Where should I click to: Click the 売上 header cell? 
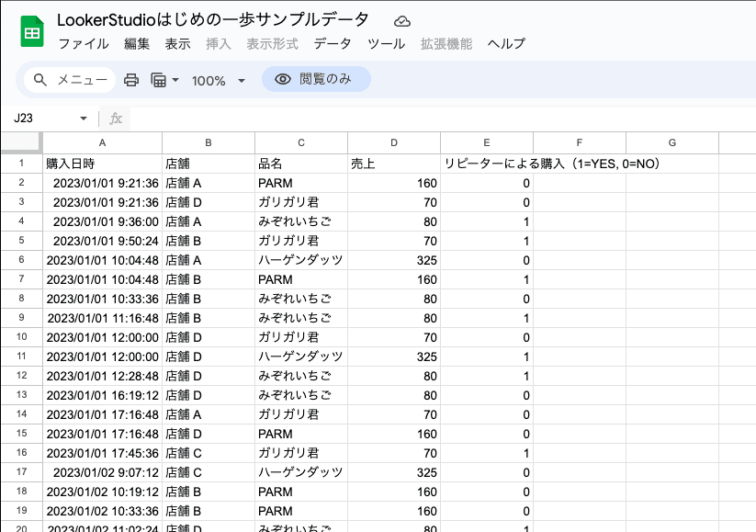(394, 164)
